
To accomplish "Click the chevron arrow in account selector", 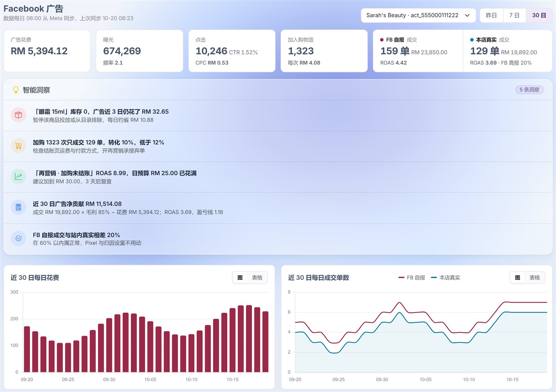I will pyautogui.click(x=467, y=15).
